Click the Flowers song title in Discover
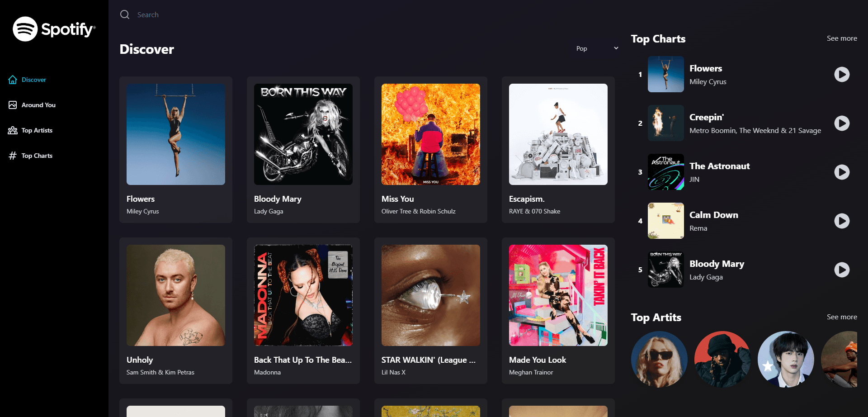This screenshot has width=868, height=417. tap(141, 199)
